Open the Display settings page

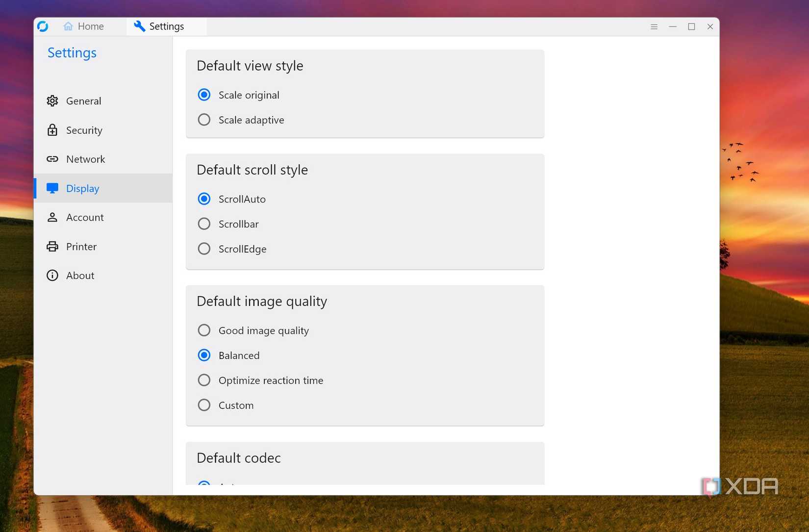point(82,188)
